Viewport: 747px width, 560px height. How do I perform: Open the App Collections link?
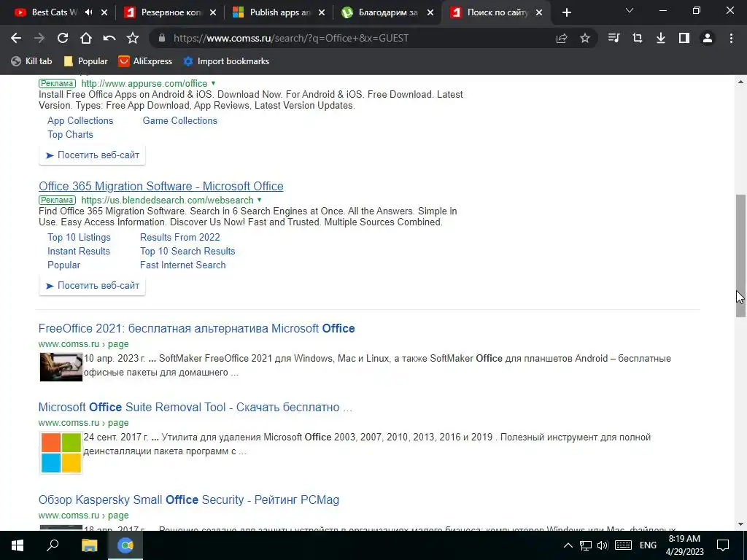click(80, 120)
